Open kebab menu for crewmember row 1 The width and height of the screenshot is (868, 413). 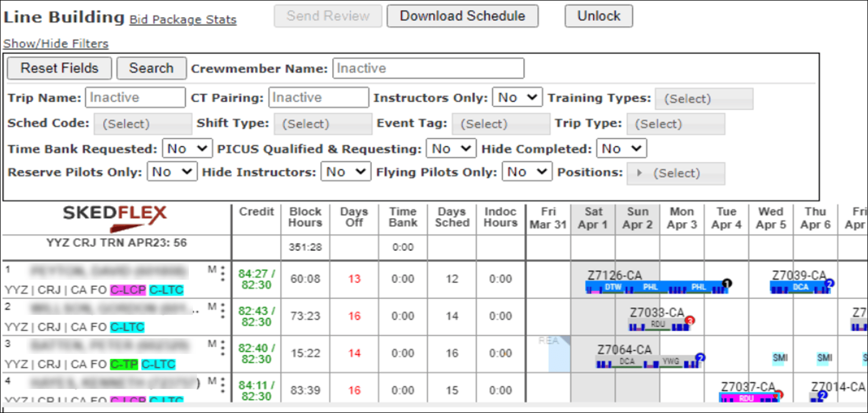pos(223,274)
